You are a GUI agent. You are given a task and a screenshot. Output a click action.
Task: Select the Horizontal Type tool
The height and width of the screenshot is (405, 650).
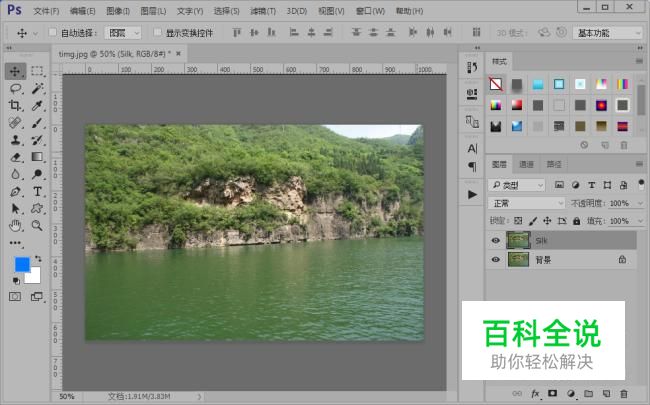click(x=37, y=191)
